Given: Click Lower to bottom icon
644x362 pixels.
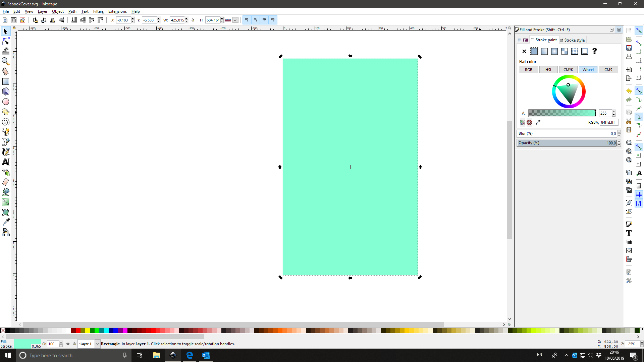Looking at the screenshot, I should pos(74,20).
